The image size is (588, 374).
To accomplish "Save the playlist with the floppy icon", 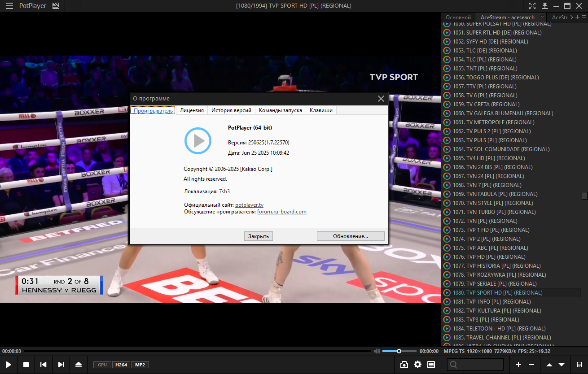I will (579, 365).
